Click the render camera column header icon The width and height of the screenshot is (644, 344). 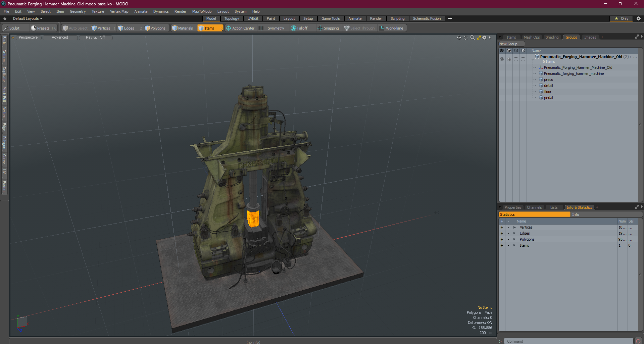(x=509, y=51)
